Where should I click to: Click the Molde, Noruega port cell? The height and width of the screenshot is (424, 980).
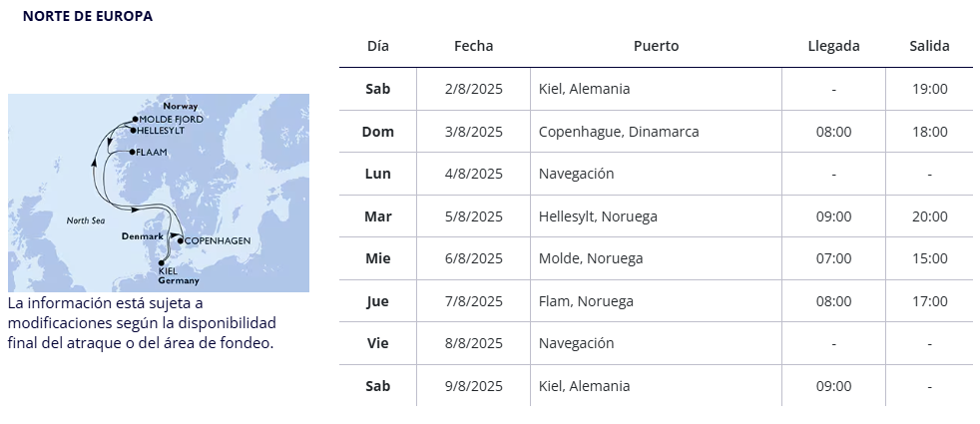coord(656,258)
